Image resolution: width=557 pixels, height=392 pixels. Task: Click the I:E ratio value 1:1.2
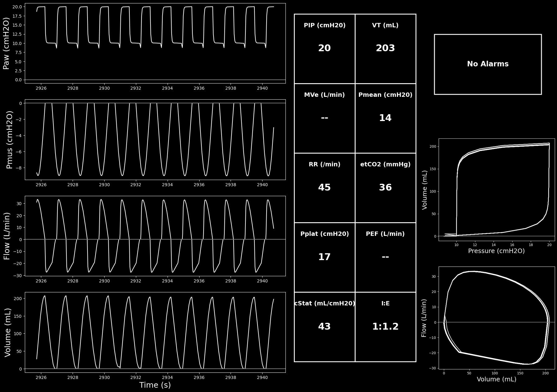pyautogui.click(x=385, y=327)
